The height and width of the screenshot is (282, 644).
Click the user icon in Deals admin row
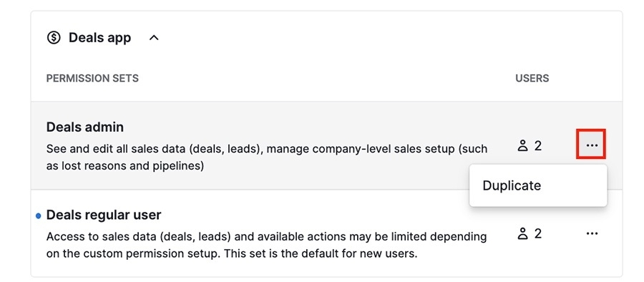click(x=522, y=145)
